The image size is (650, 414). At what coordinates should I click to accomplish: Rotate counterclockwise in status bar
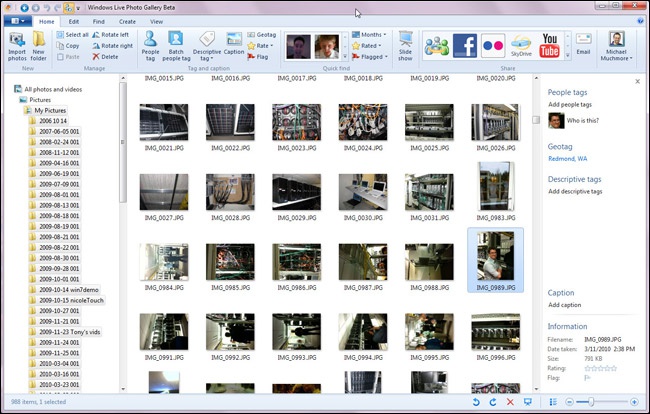(476, 402)
